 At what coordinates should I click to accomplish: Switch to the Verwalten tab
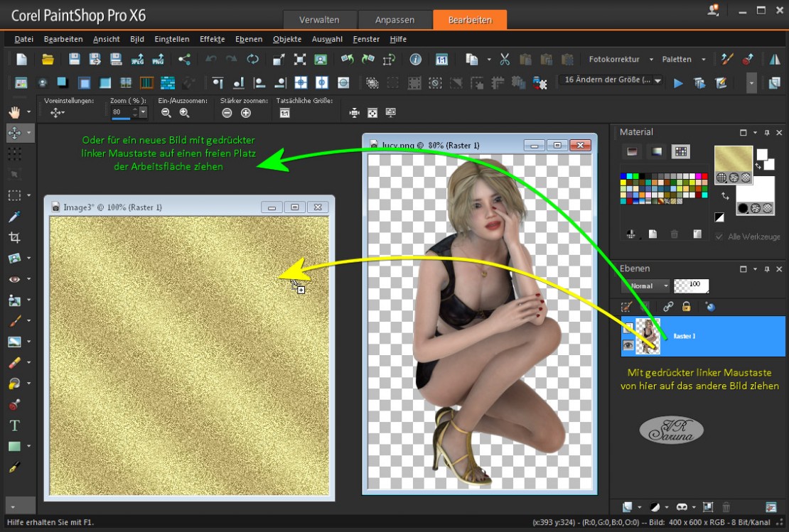pyautogui.click(x=320, y=20)
